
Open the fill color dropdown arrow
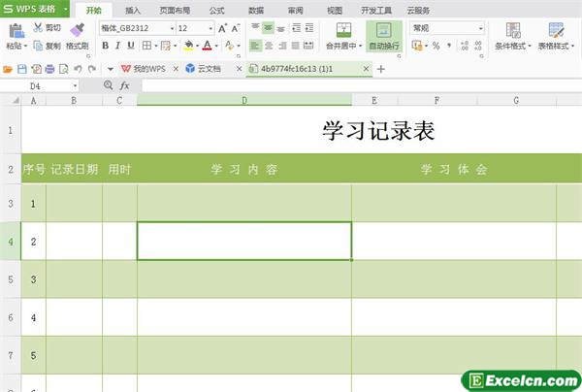coord(198,46)
